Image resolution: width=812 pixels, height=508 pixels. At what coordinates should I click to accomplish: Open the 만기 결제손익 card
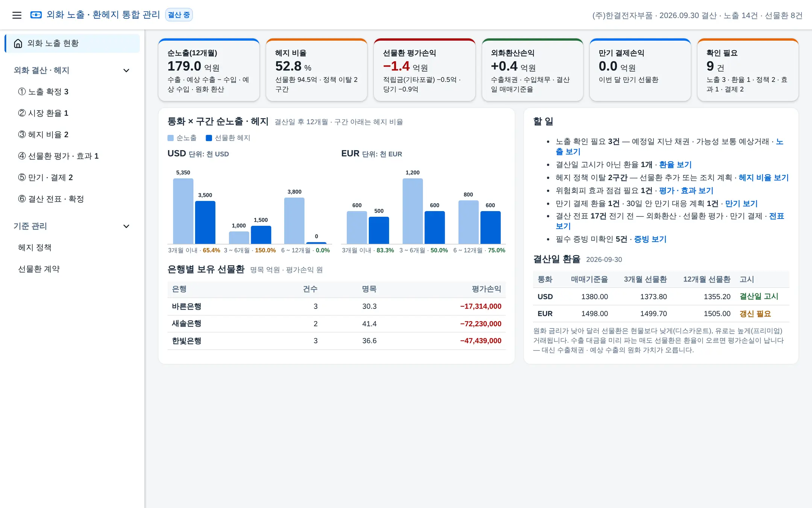[x=640, y=70]
